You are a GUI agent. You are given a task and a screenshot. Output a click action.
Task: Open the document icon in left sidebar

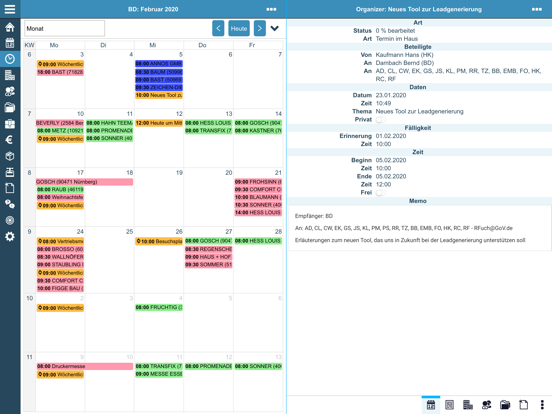point(10,188)
